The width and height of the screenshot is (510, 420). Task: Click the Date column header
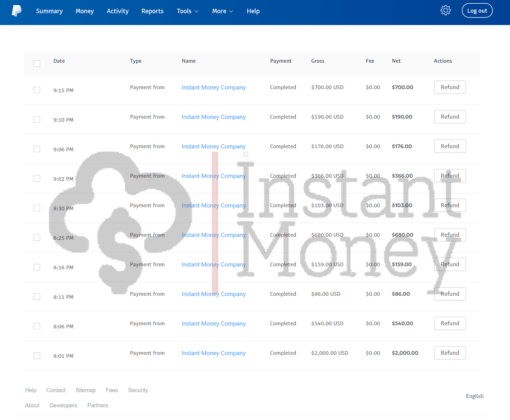pos(59,61)
